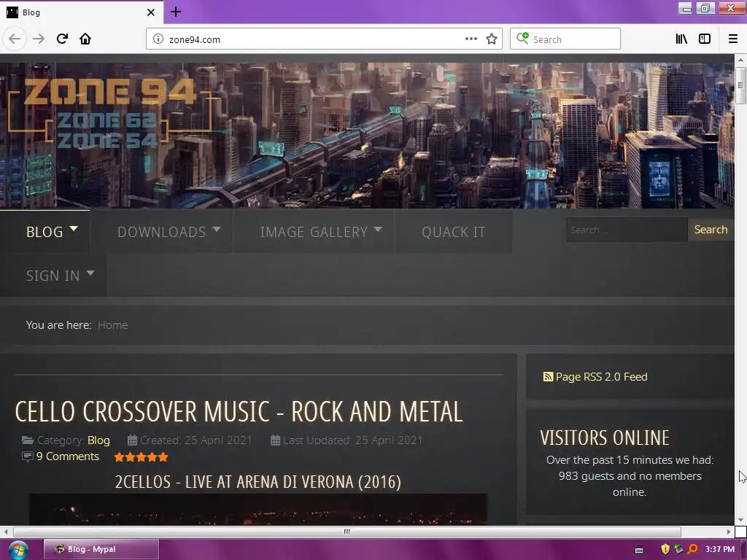Viewport: 747px width, 560px height.
Task: Open the Library icon in toolbar
Action: point(682,39)
